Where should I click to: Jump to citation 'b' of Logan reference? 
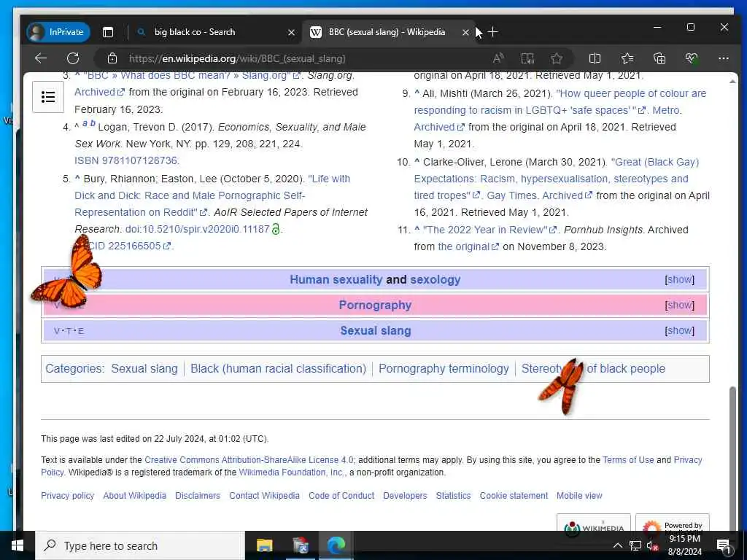pyautogui.click(x=93, y=124)
